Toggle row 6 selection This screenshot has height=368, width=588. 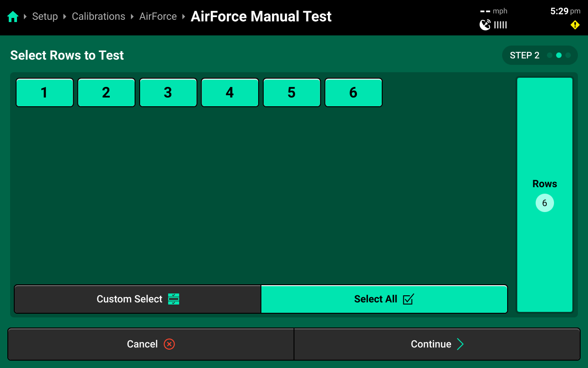353,92
